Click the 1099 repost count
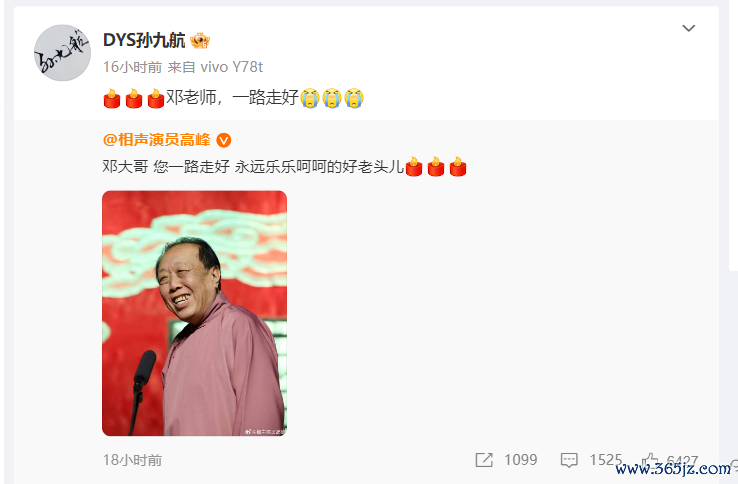Viewport: 738px width, 484px height. (x=521, y=460)
